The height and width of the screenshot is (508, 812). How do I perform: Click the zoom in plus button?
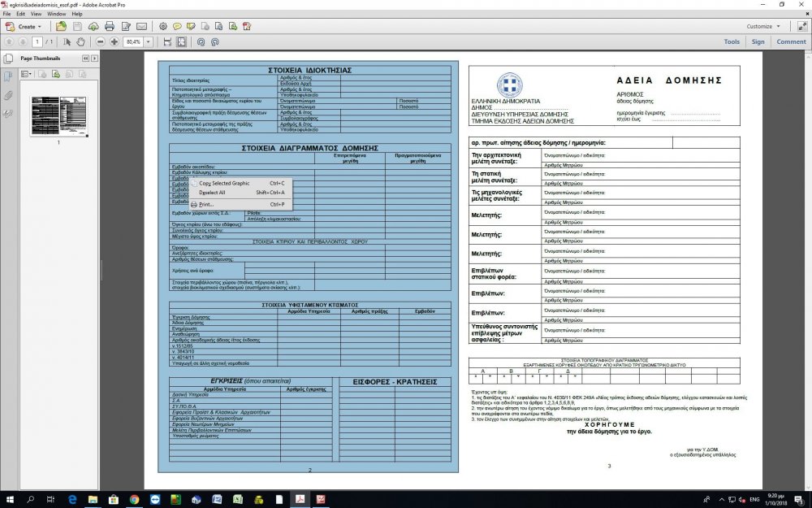click(114, 41)
